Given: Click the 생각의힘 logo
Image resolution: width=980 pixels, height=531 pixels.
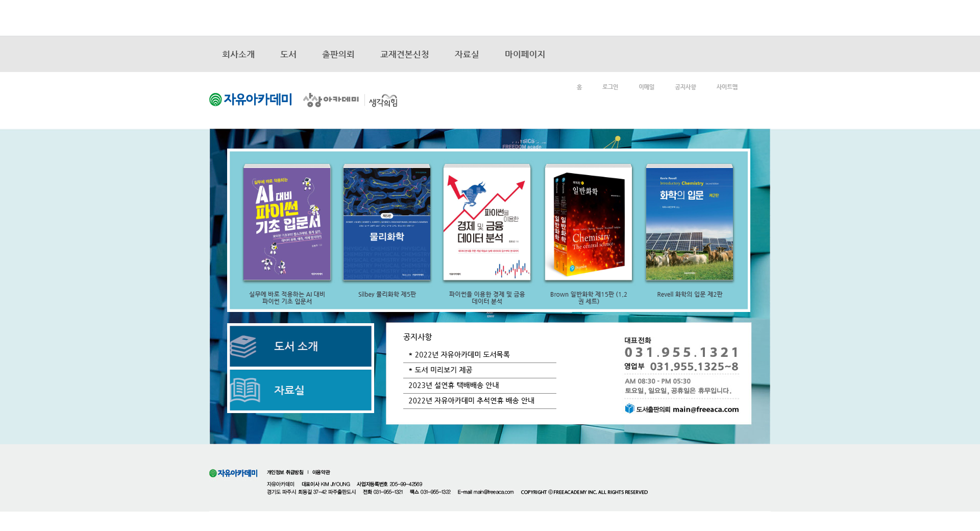Looking at the screenshot, I should point(383,101).
